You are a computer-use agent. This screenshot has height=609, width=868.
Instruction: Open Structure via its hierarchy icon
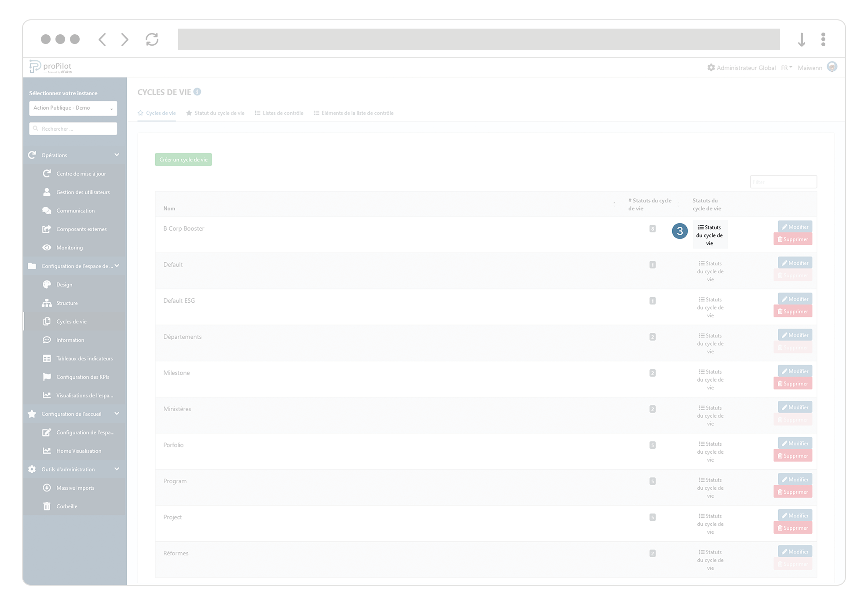(x=47, y=303)
